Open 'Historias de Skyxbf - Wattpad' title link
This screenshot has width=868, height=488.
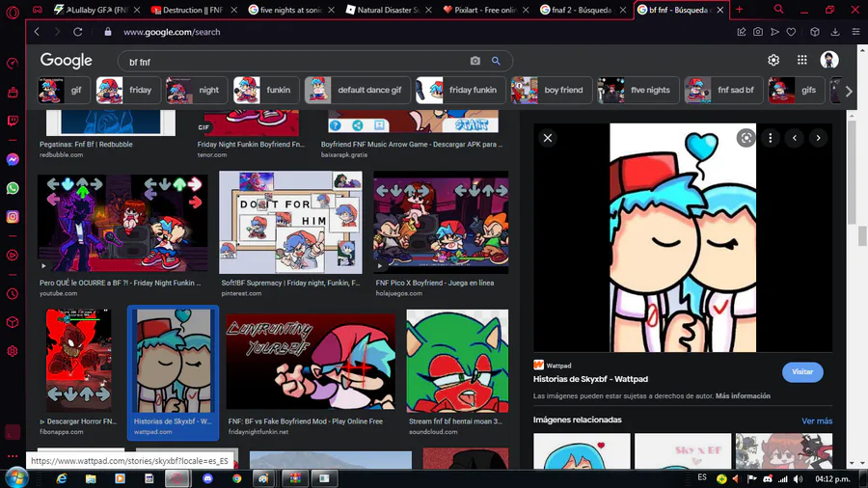pyautogui.click(x=590, y=379)
